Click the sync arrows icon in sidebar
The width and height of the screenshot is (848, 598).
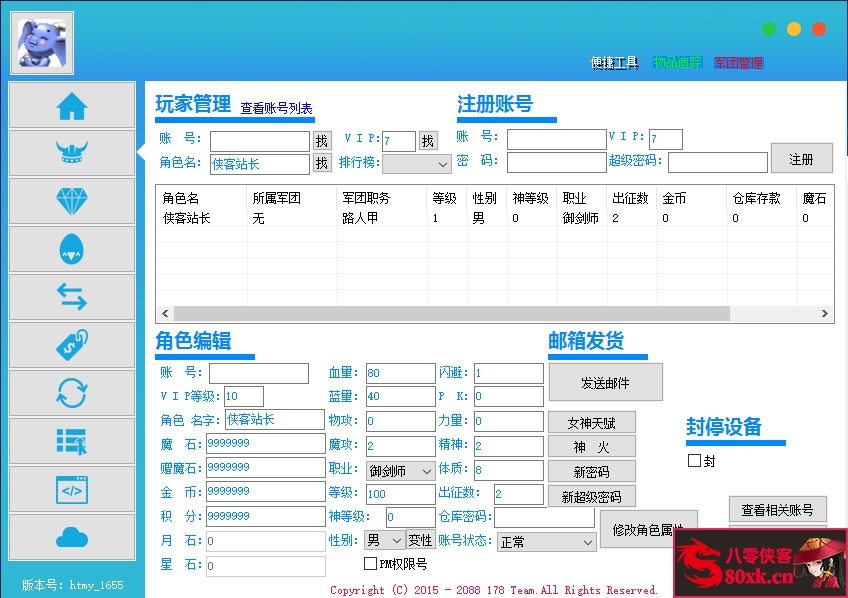[71, 393]
